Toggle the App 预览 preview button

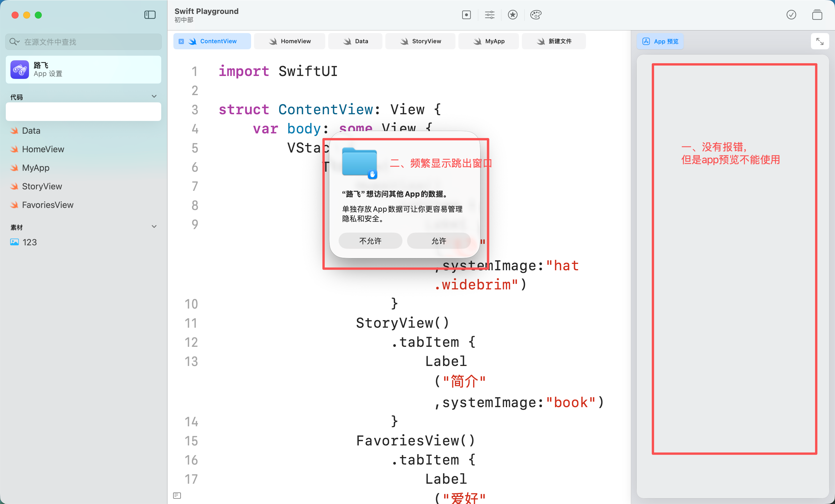click(660, 41)
